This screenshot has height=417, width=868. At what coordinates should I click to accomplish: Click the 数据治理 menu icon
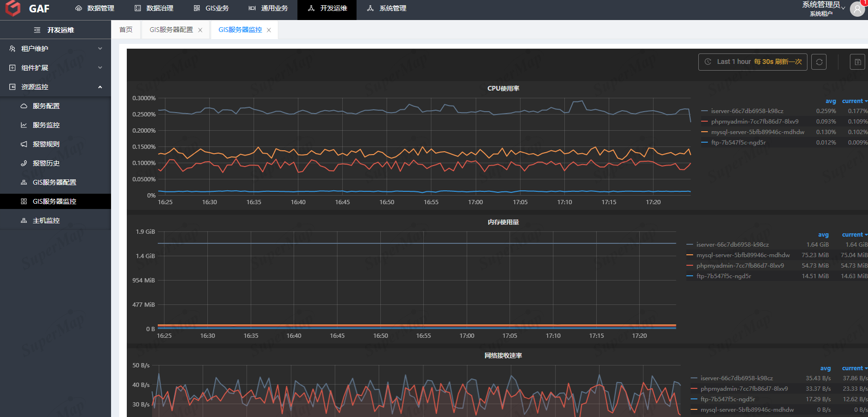point(138,8)
